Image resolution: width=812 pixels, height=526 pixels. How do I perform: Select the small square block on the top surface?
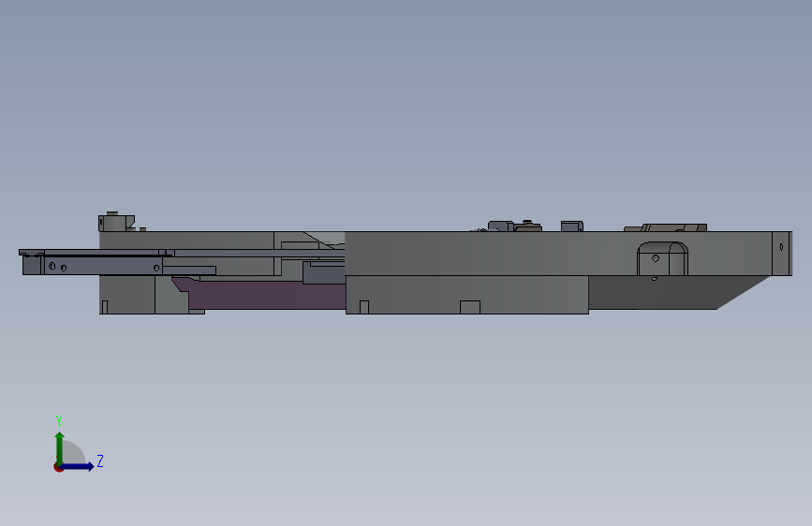(572, 226)
